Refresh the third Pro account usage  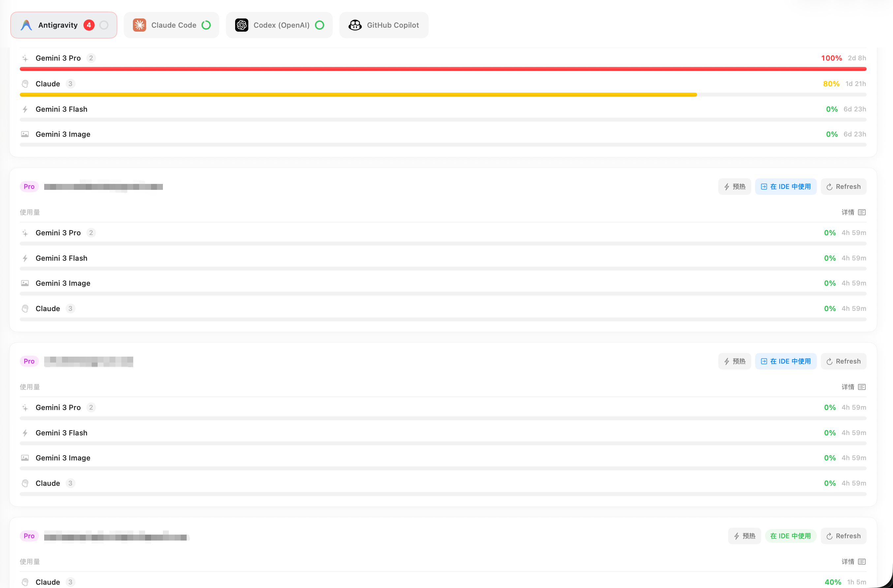pyautogui.click(x=843, y=536)
